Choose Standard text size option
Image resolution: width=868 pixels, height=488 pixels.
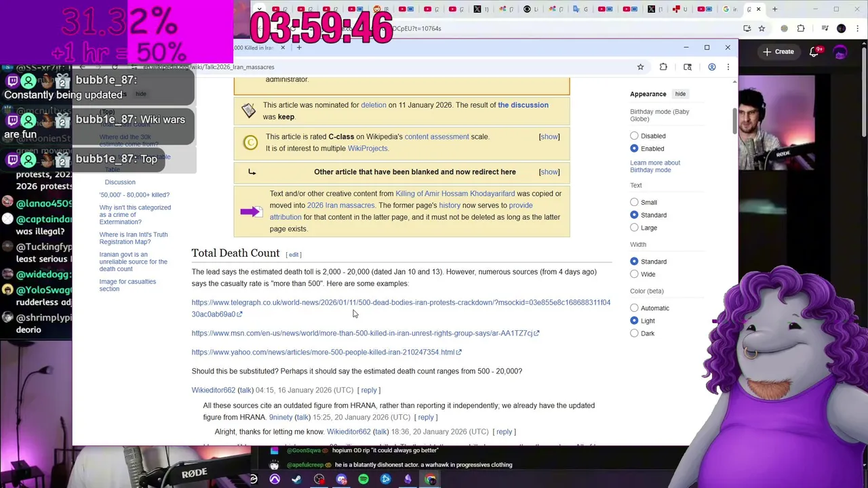(634, 215)
